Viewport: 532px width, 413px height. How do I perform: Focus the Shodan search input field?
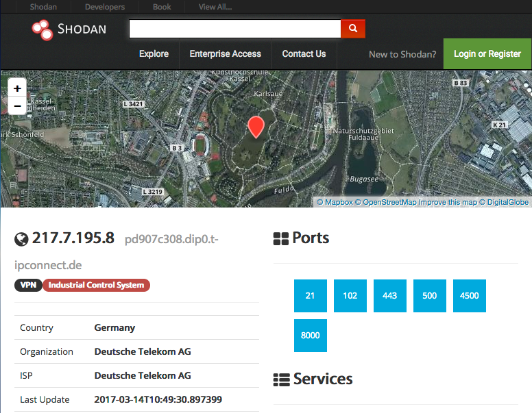pyautogui.click(x=234, y=29)
